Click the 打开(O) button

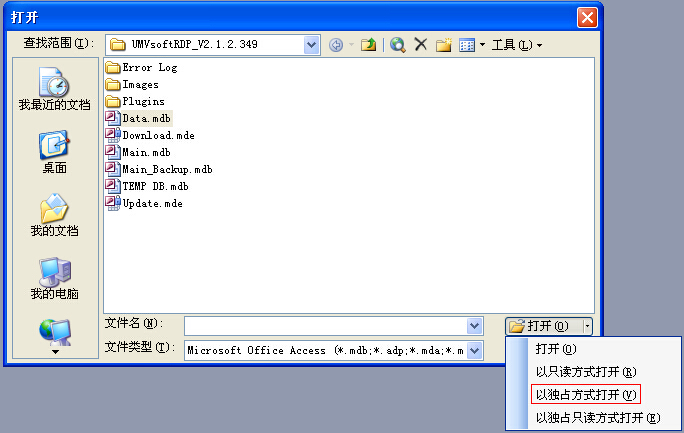(x=545, y=326)
